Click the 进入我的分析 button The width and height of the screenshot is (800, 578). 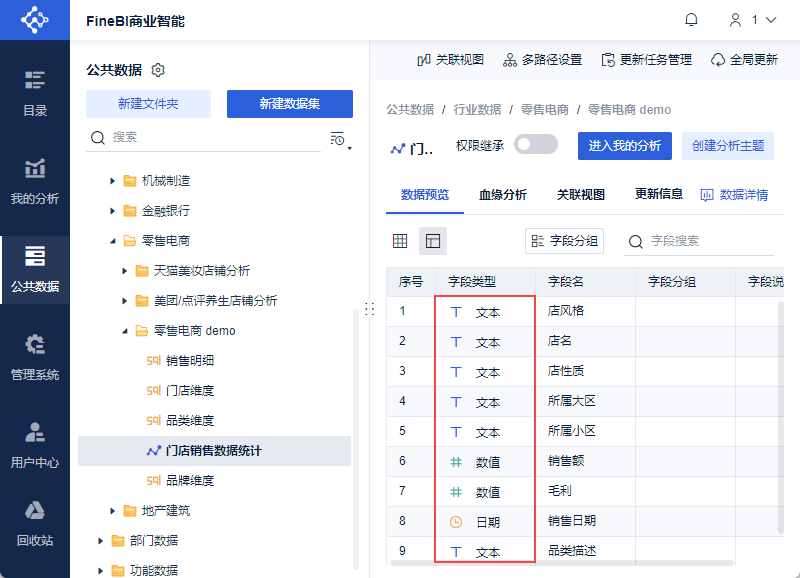pyautogui.click(x=625, y=146)
